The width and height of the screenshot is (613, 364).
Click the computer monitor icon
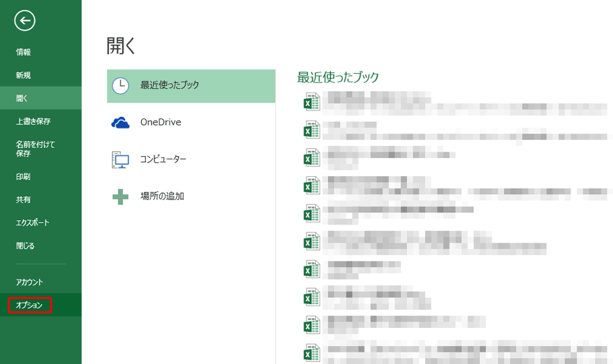(121, 160)
